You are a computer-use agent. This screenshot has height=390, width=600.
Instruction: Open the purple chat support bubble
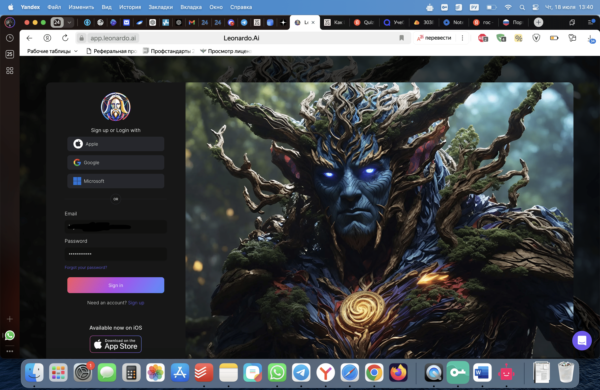(x=582, y=340)
